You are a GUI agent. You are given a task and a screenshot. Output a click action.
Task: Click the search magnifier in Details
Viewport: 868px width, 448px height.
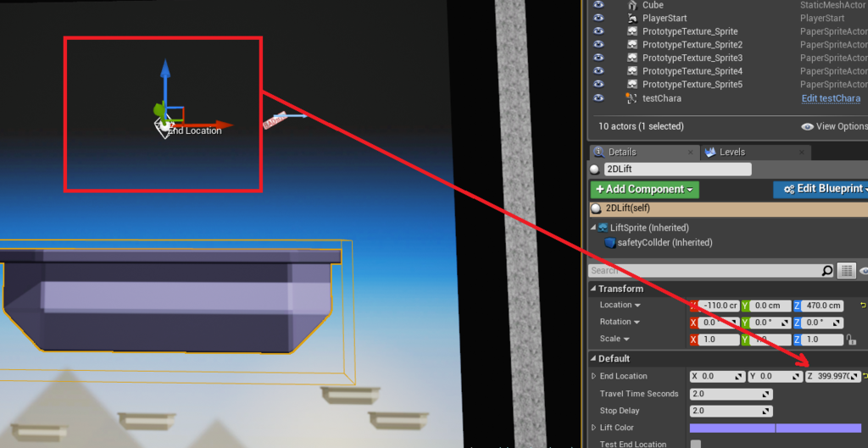(826, 270)
